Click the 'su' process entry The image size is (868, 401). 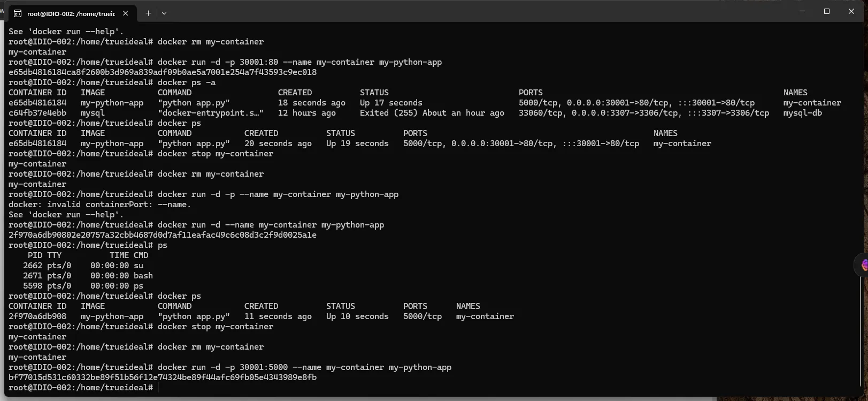point(139,266)
